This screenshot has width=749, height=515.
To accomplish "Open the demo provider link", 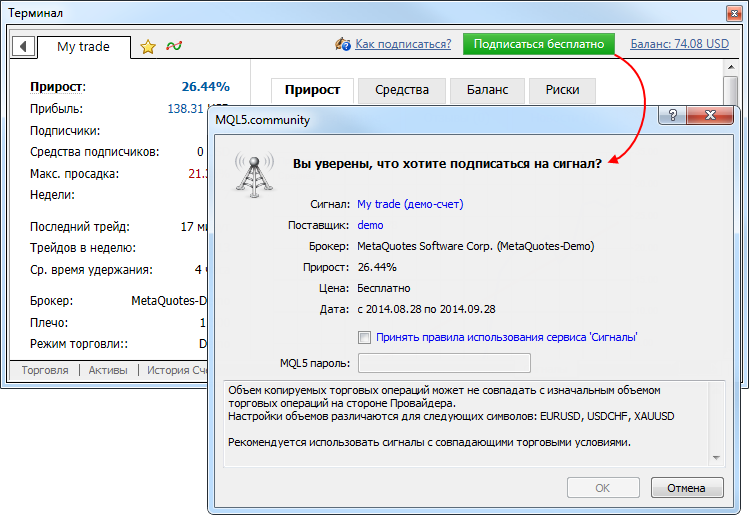I will coord(370,225).
